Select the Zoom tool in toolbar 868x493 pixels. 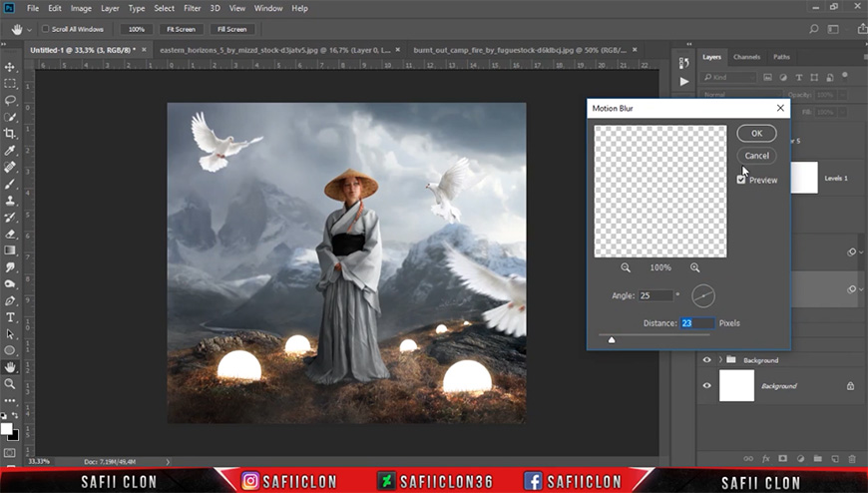coord(10,384)
